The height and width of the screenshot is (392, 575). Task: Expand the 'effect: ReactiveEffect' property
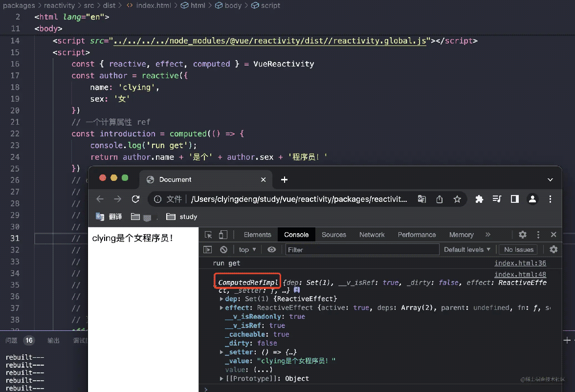tap(222, 308)
